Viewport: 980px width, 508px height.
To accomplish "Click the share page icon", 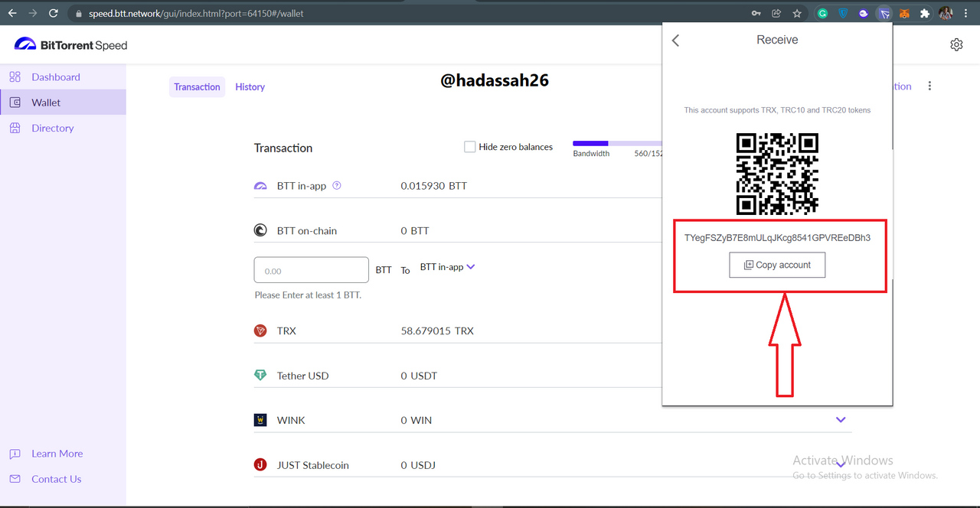I will point(776,14).
